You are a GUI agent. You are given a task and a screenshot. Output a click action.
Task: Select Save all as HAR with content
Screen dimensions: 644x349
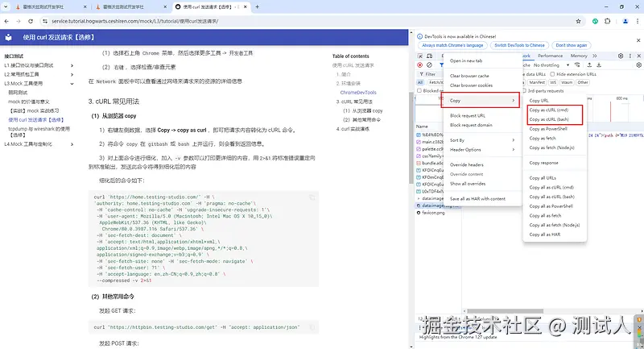477,198
